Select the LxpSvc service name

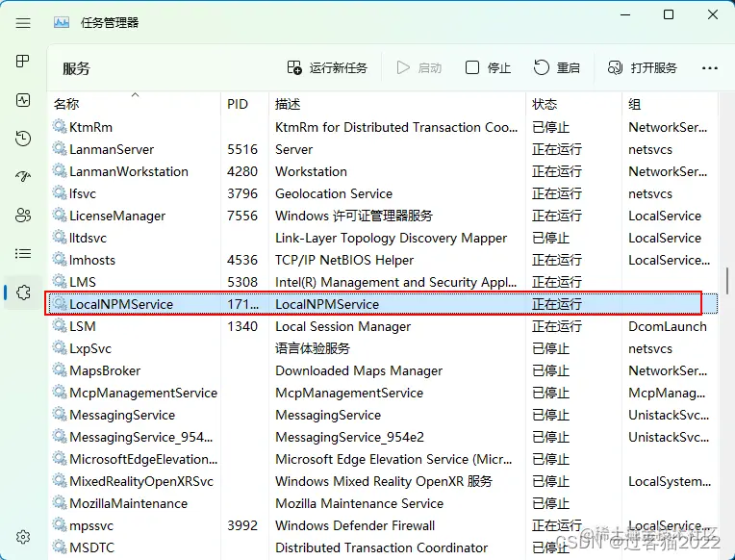click(90, 348)
